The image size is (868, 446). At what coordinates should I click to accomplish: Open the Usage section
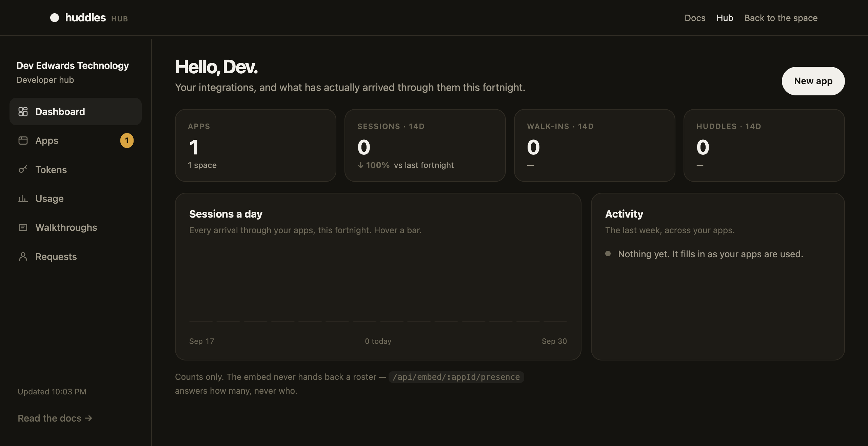[x=76, y=199]
